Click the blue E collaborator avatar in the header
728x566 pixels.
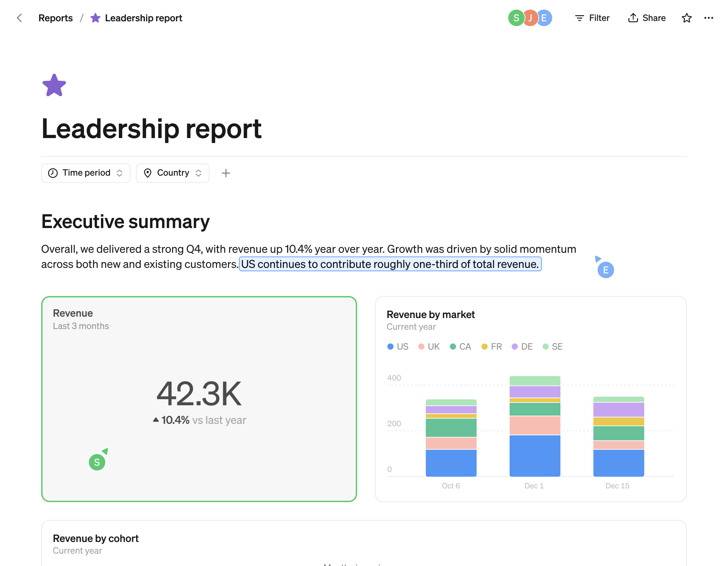545,18
